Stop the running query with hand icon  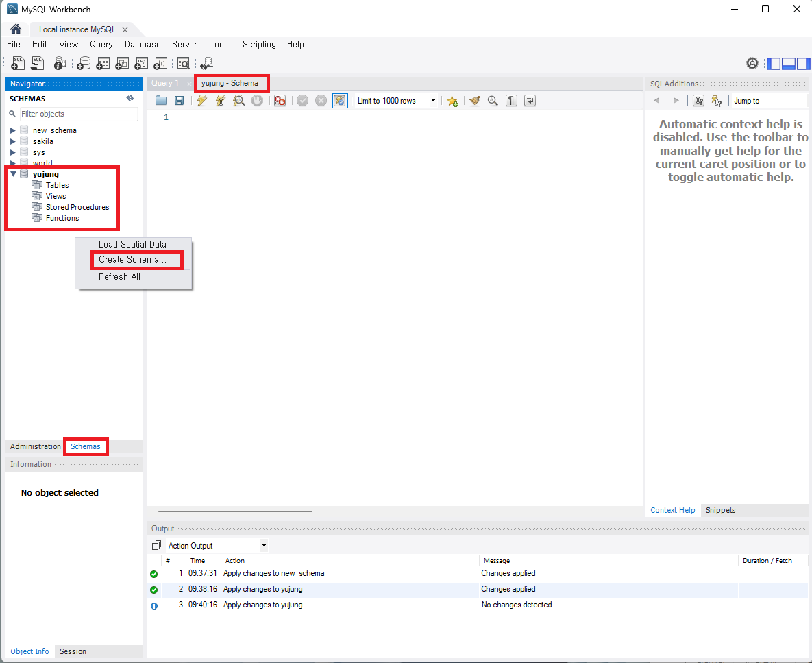pyautogui.click(x=257, y=101)
